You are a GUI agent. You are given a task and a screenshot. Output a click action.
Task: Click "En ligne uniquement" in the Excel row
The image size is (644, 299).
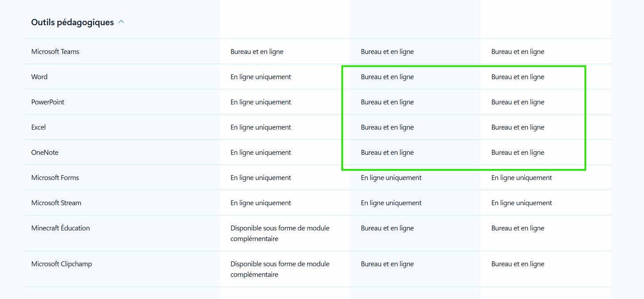click(261, 127)
